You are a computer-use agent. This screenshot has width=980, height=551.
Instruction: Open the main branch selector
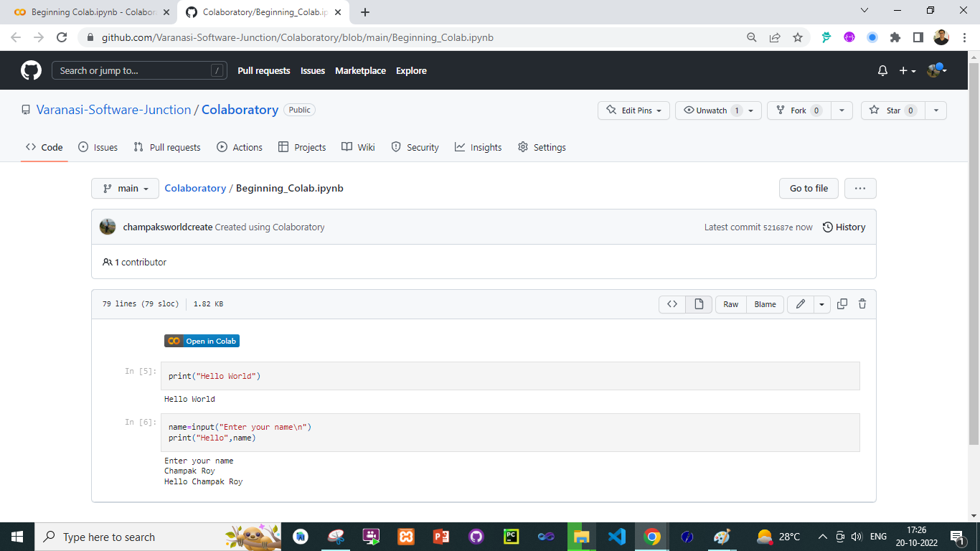coord(125,189)
